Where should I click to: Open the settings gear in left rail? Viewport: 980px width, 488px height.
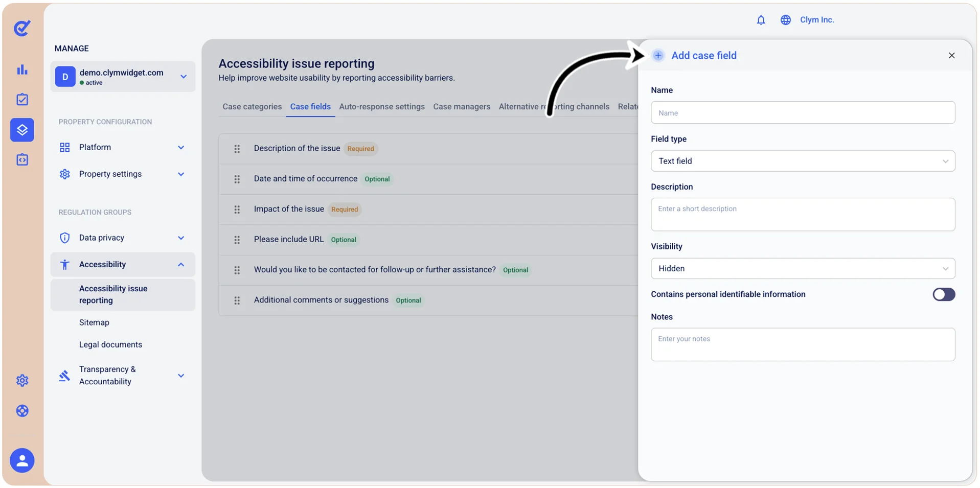pos(22,381)
